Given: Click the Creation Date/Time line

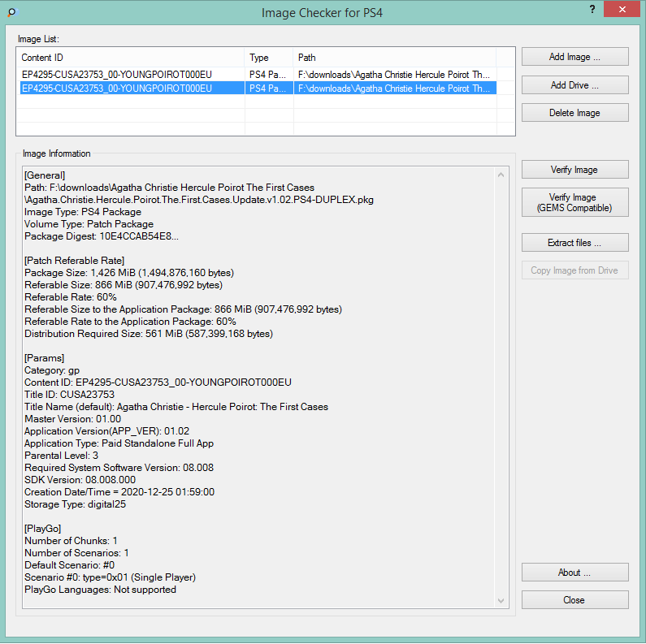Looking at the screenshot, I should [119, 492].
